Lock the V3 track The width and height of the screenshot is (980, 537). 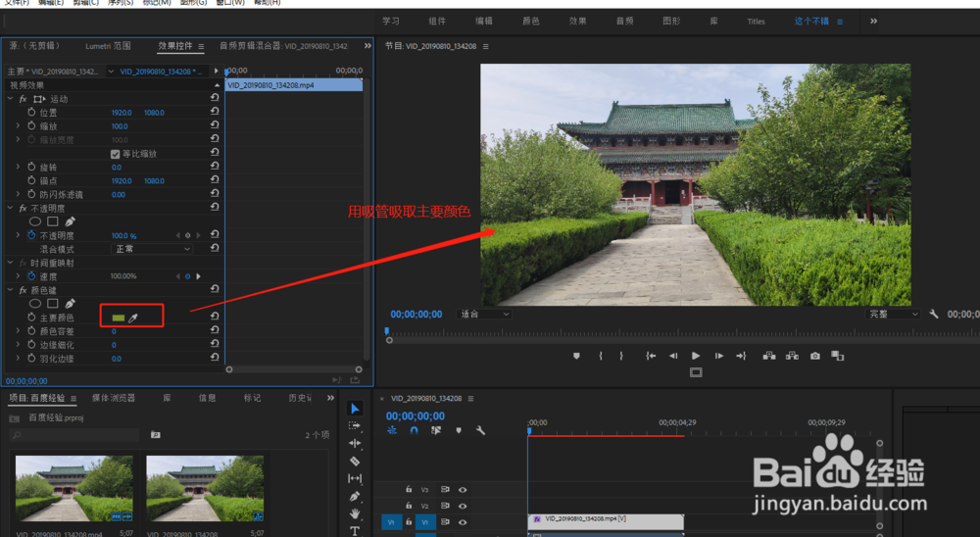coord(409,490)
